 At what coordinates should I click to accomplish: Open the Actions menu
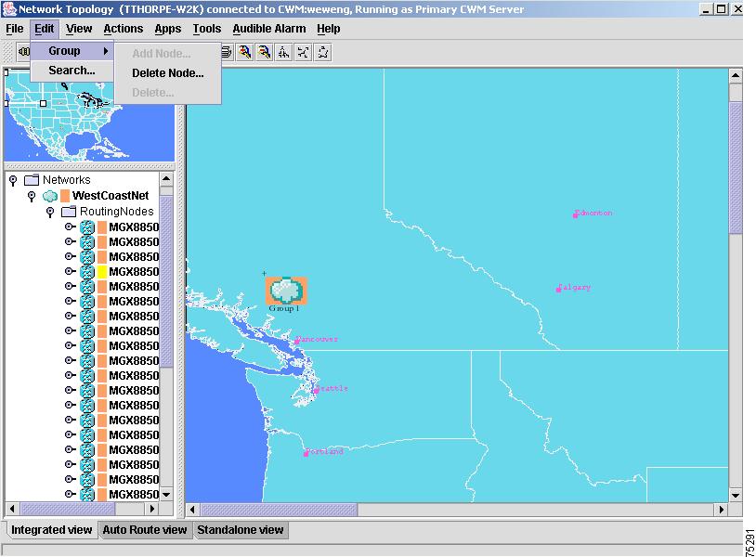124,29
